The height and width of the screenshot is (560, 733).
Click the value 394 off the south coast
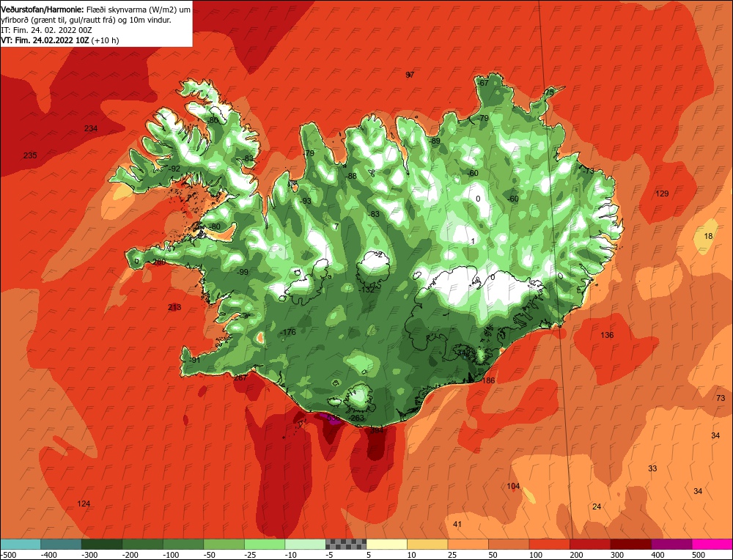377,430
